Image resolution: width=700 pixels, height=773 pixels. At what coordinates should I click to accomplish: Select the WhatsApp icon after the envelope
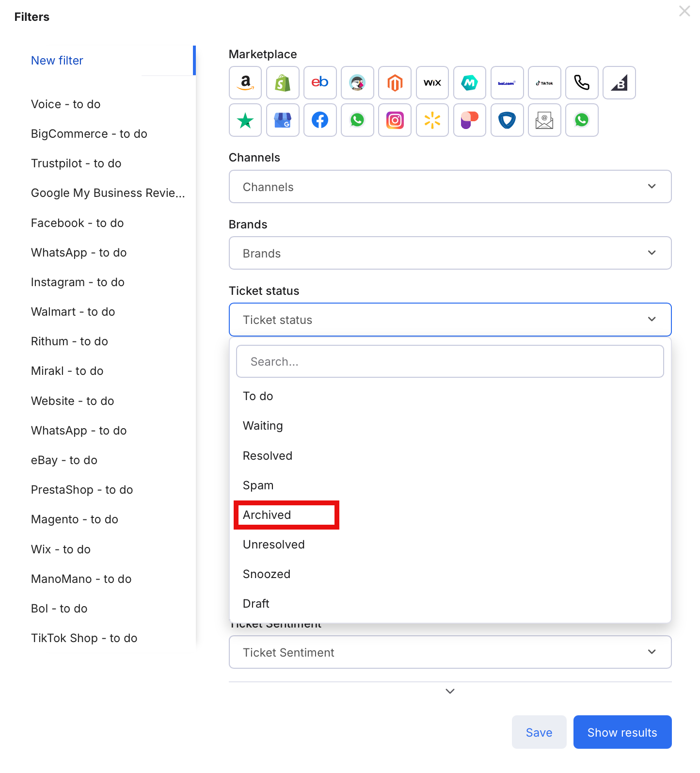pos(582,120)
